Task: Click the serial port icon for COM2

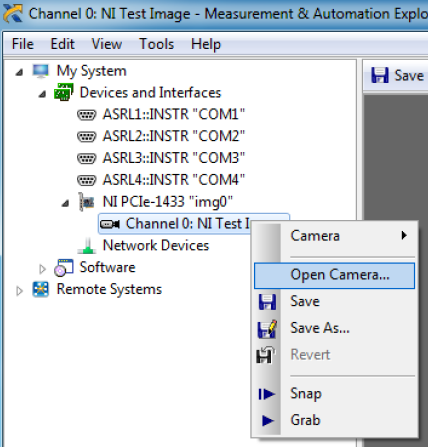Action: pos(87,137)
